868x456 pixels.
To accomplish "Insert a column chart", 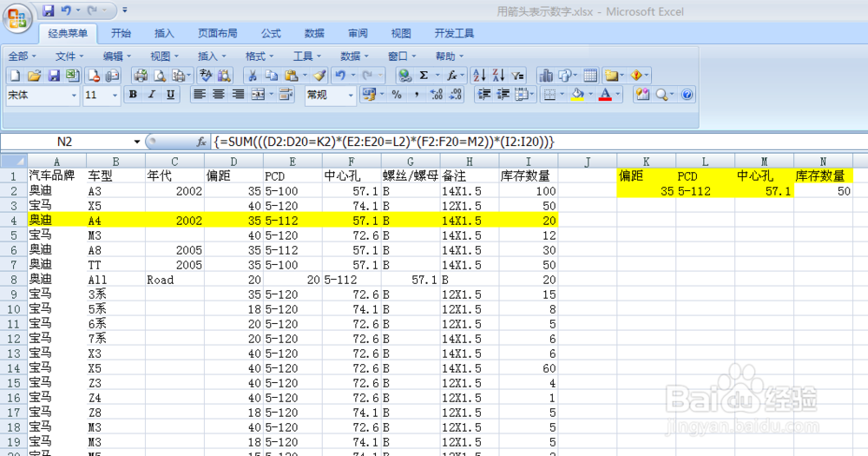I will click(x=546, y=76).
